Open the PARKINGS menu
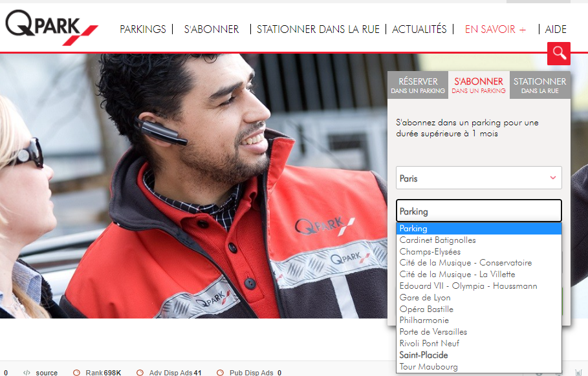 point(143,29)
